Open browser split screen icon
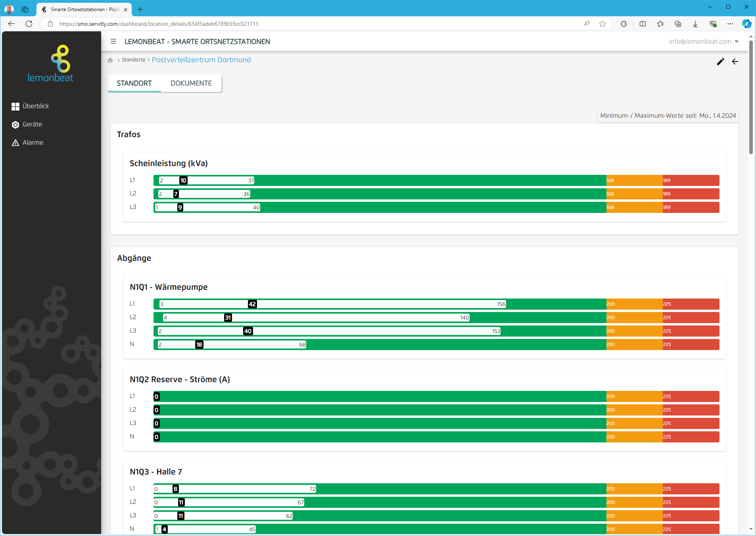The width and height of the screenshot is (756, 536). [643, 24]
